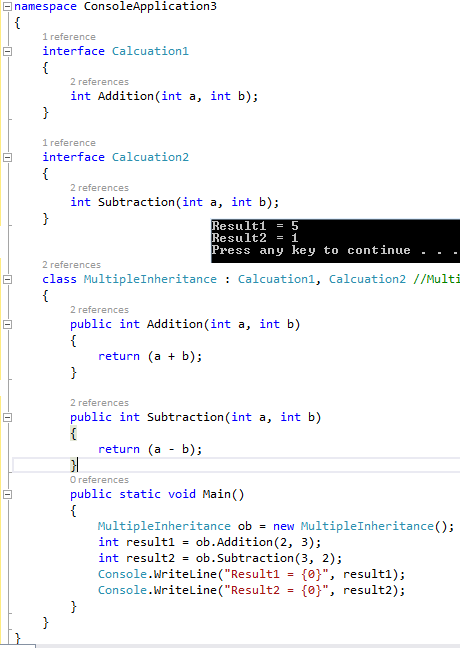Collapse the Addition method body

(7, 324)
